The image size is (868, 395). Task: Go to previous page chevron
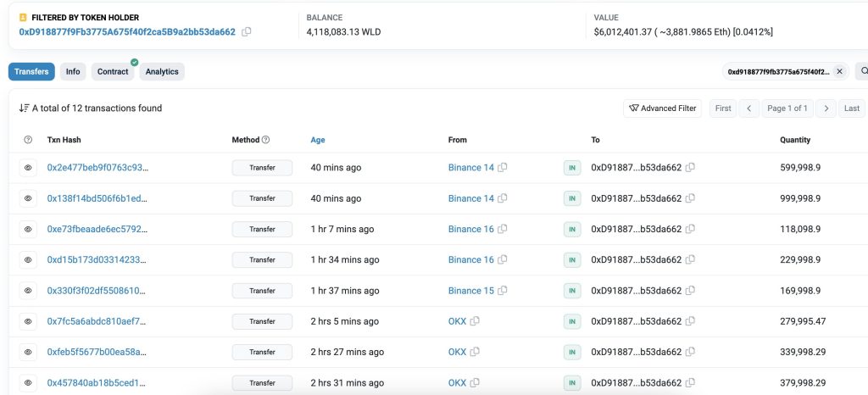point(749,108)
